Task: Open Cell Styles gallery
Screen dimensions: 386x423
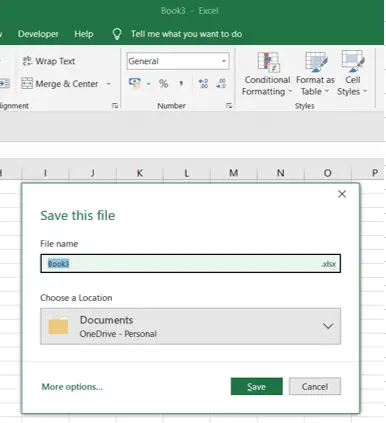Action: (352, 74)
